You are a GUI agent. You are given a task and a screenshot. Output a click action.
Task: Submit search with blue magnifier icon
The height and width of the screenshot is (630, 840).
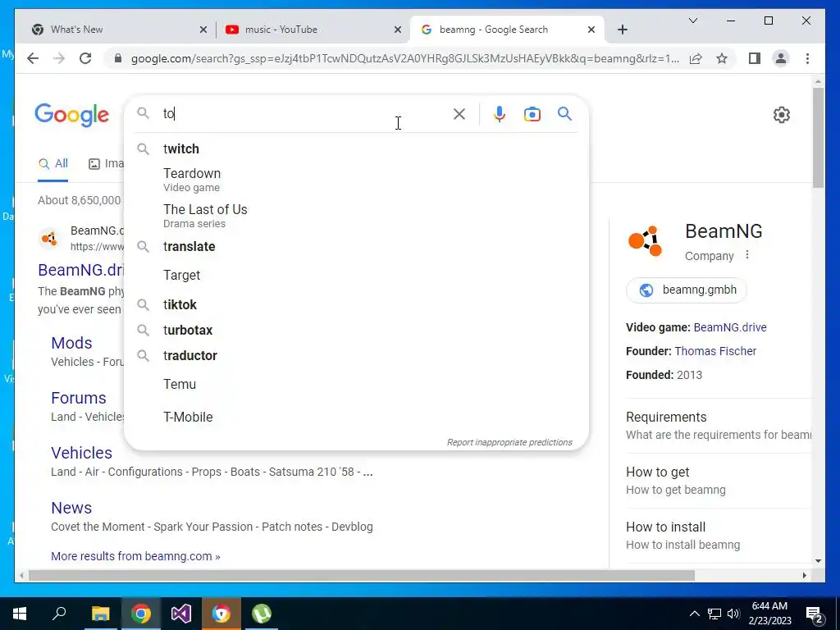point(564,113)
